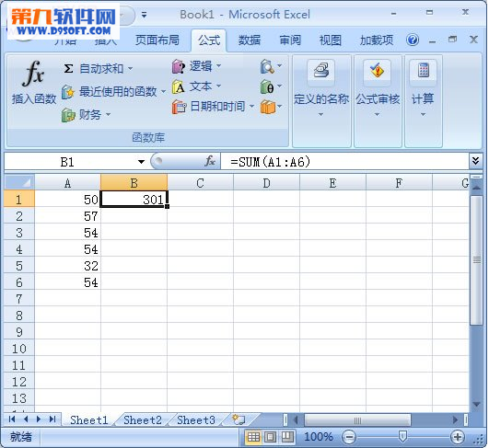Open the Lookup & Reference functions icon
The image size is (489, 448).
point(267,66)
